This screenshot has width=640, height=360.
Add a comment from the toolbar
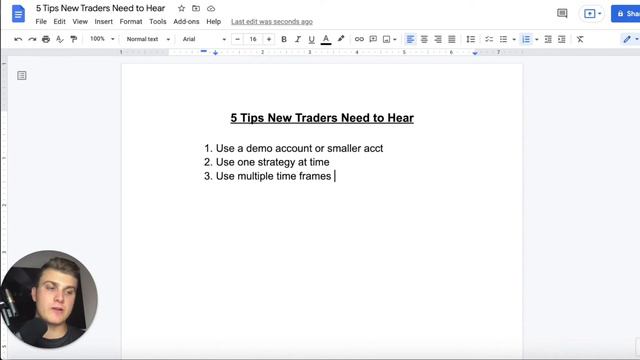click(373, 39)
